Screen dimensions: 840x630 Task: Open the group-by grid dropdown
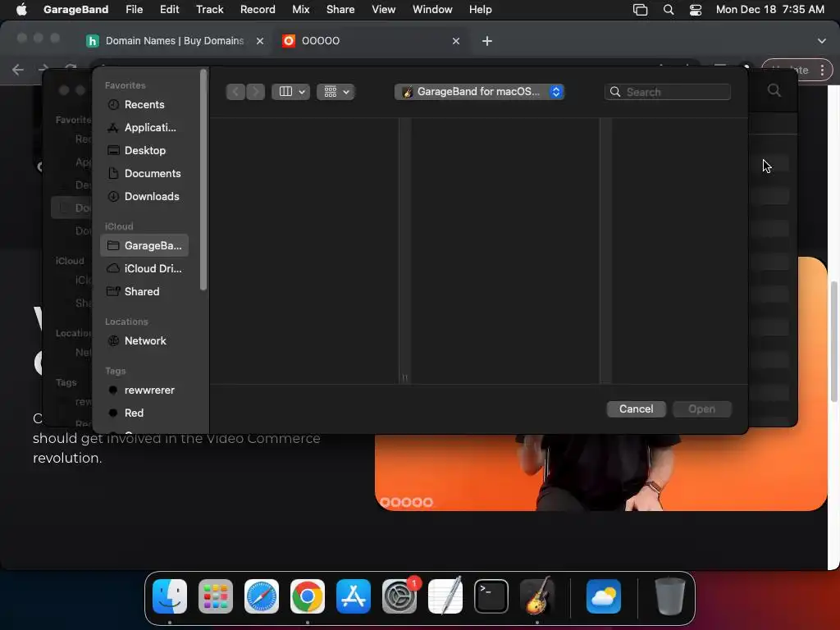tap(336, 92)
